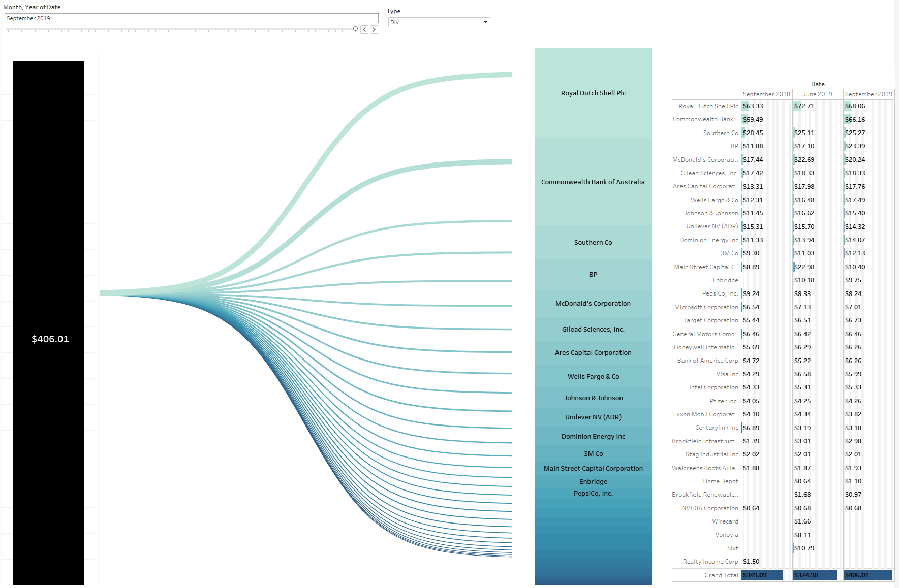Select the Home Depot row label
Viewport: 899px width, 588px height.
[721, 481]
